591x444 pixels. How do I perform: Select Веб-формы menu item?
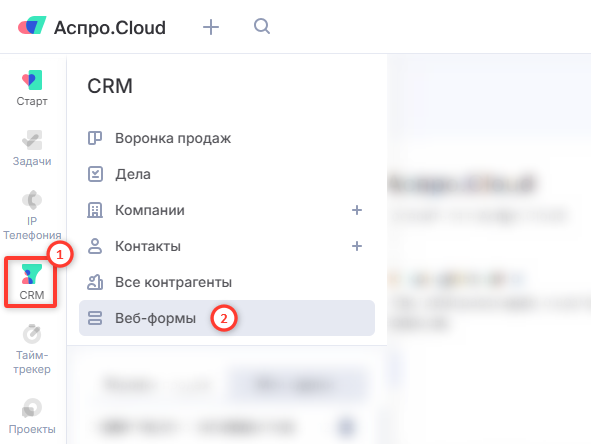pos(227,318)
